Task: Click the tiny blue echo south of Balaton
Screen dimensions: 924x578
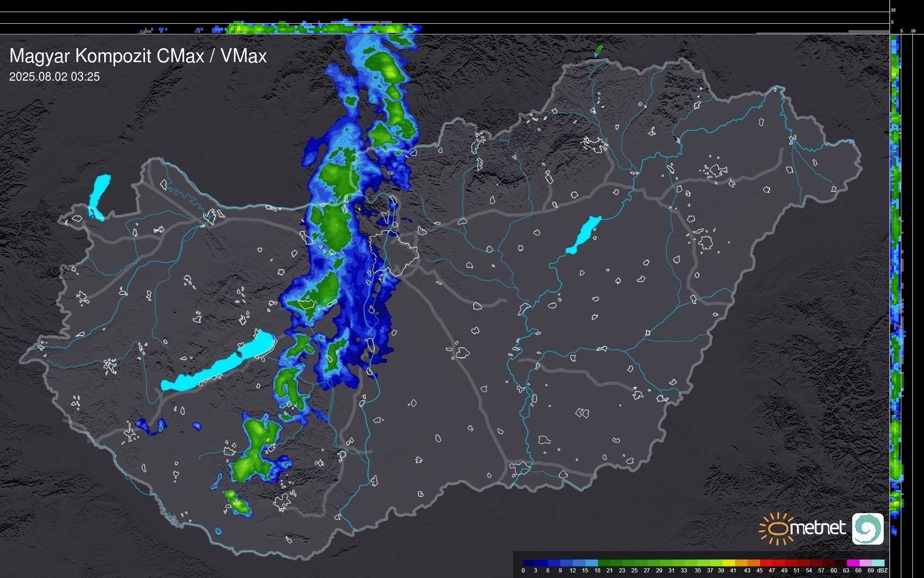Action: (197, 426)
